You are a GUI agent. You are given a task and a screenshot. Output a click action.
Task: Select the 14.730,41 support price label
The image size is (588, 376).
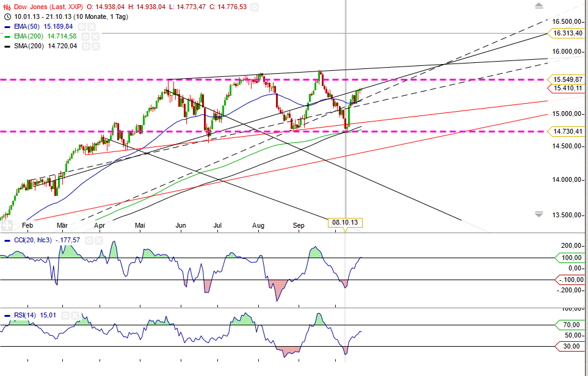pyautogui.click(x=567, y=131)
